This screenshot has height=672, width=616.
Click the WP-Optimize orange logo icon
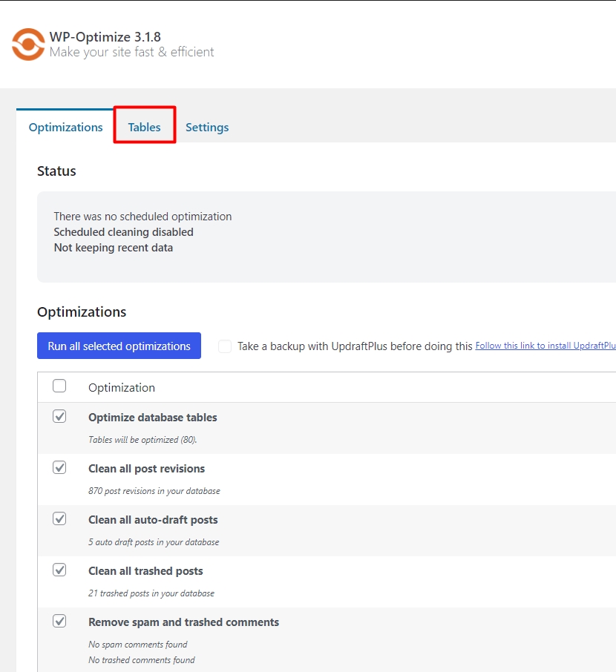tap(28, 45)
